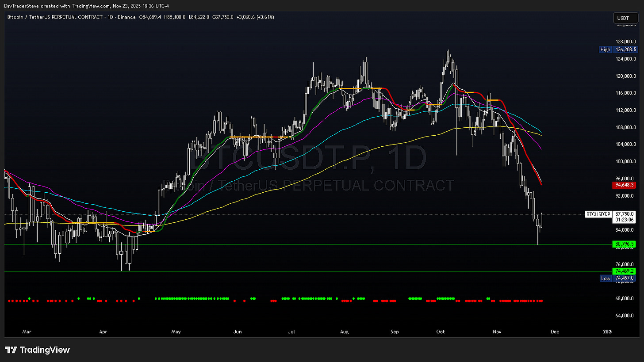Viewport: 644px width, 362px height.
Task: Click the blue 'High' label on price axis
Action: click(605, 50)
